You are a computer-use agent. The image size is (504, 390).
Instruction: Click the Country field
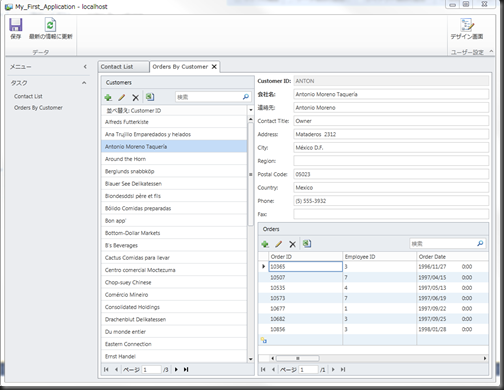tap(391, 188)
